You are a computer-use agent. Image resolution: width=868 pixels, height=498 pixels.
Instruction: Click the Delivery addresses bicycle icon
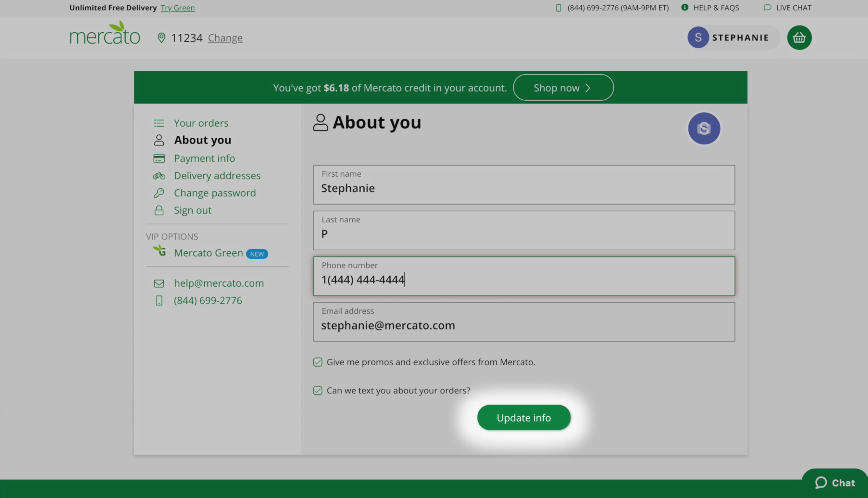coord(159,176)
